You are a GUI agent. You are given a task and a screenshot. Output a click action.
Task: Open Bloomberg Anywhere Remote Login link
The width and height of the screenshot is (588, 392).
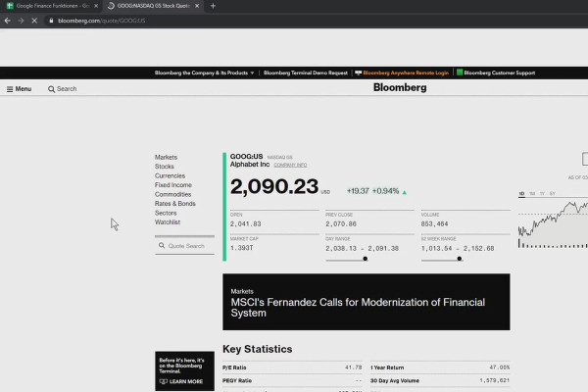402,73
